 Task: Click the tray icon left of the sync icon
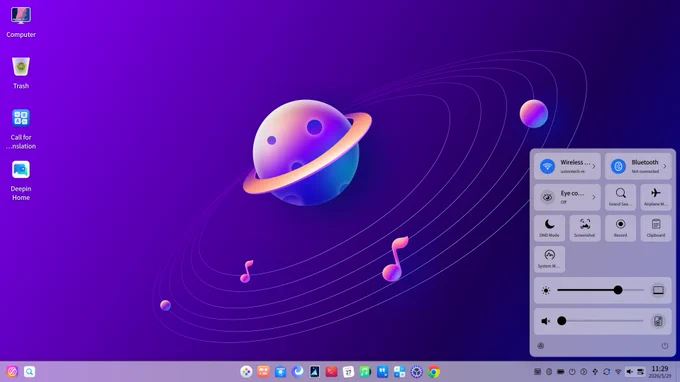pos(595,372)
